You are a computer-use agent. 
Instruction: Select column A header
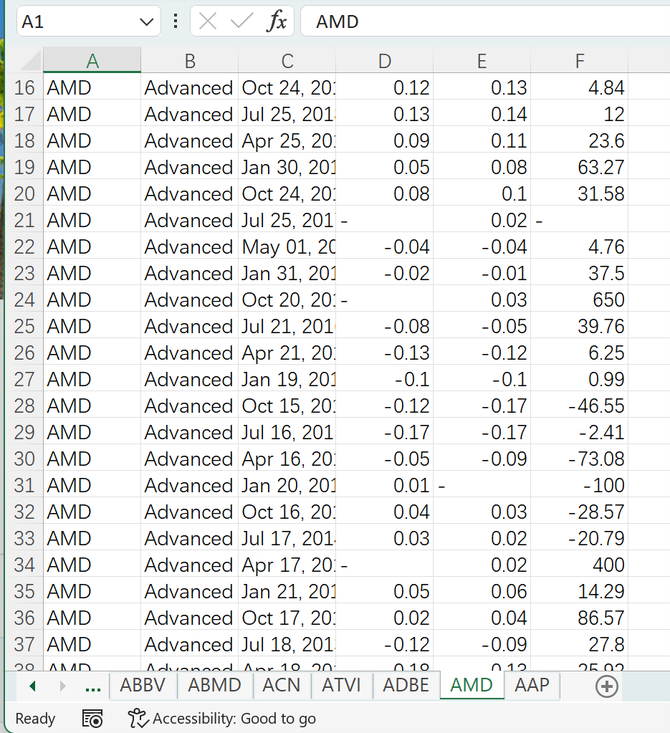pos(92,61)
